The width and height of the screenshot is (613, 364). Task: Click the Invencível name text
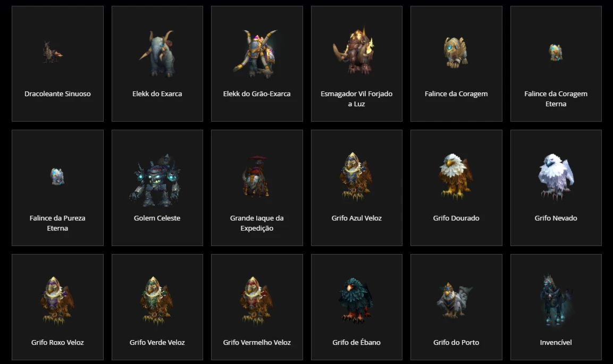[x=556, y=343]
